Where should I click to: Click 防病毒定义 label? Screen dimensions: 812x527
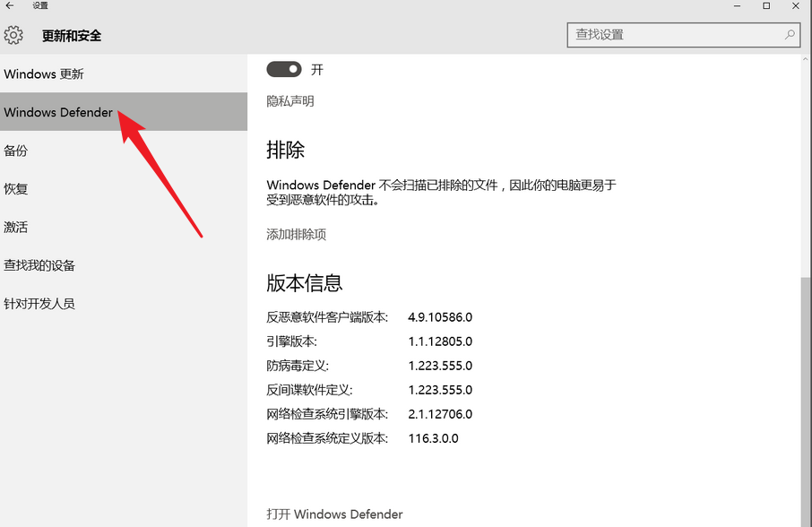point(298,366)
